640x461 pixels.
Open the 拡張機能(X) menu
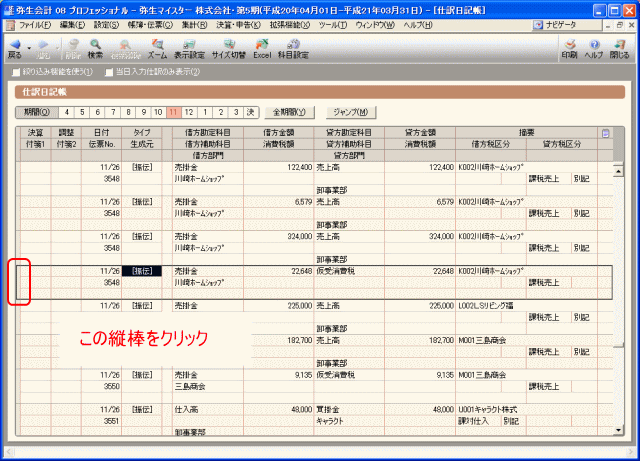(x=290, y=25)
